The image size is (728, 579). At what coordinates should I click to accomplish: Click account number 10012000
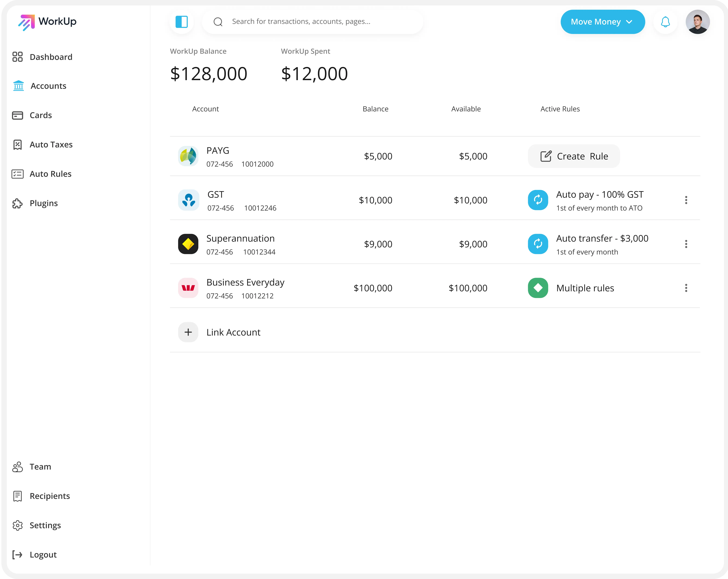click(x=257, y=164)
